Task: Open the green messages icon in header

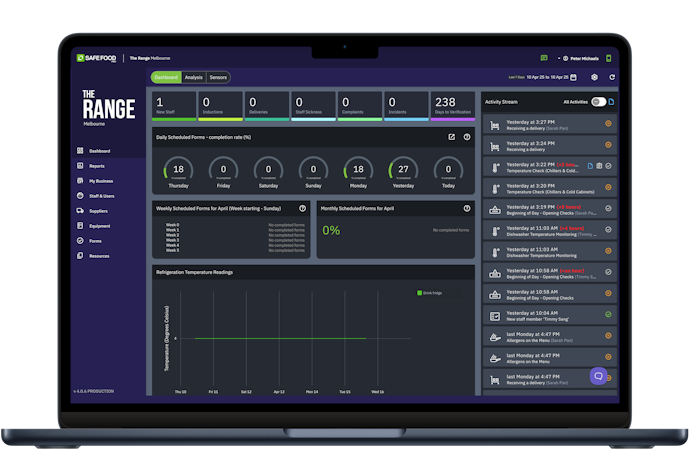Action: pos(544,58)
